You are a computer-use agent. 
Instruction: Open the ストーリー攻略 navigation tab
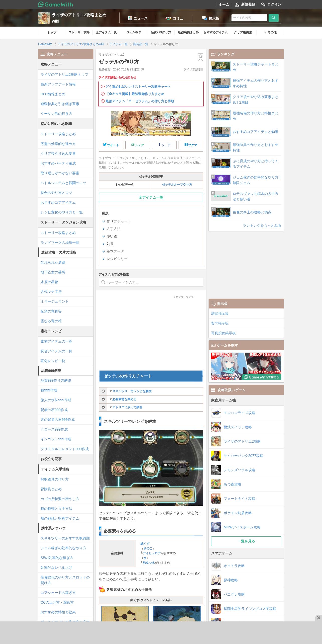[x=79, y=32]
